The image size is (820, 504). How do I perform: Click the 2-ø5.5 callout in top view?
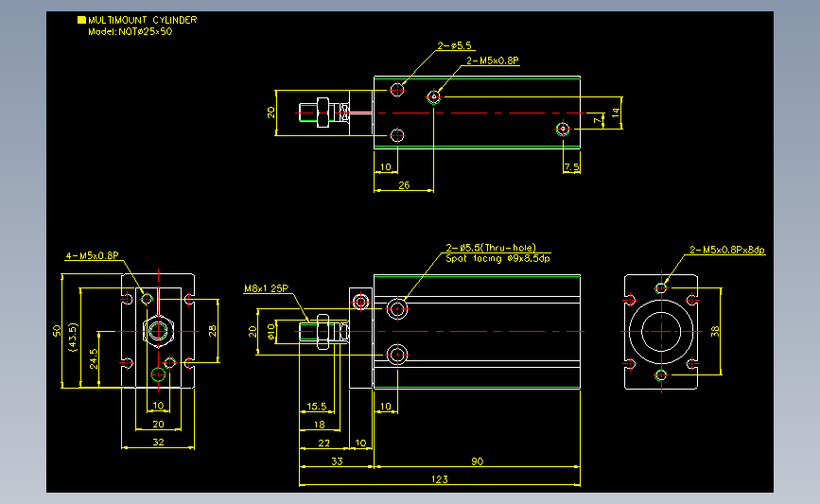coord(454,45)
